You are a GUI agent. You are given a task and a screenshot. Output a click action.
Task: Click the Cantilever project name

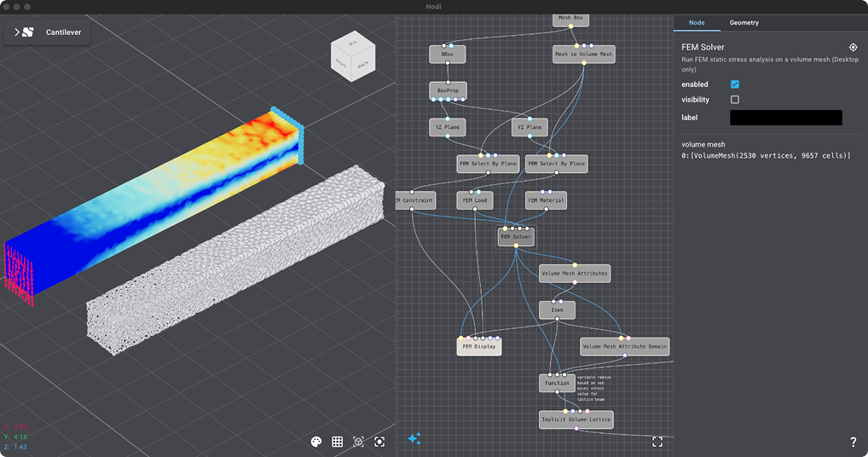pyautogui.click(x=64, y=32)
